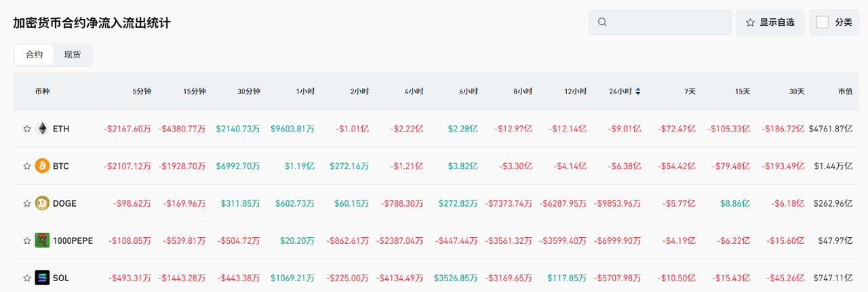Click SOL 12-hour value $117.85万
Screen dimensions: 868x292
[x=566, y=278]
